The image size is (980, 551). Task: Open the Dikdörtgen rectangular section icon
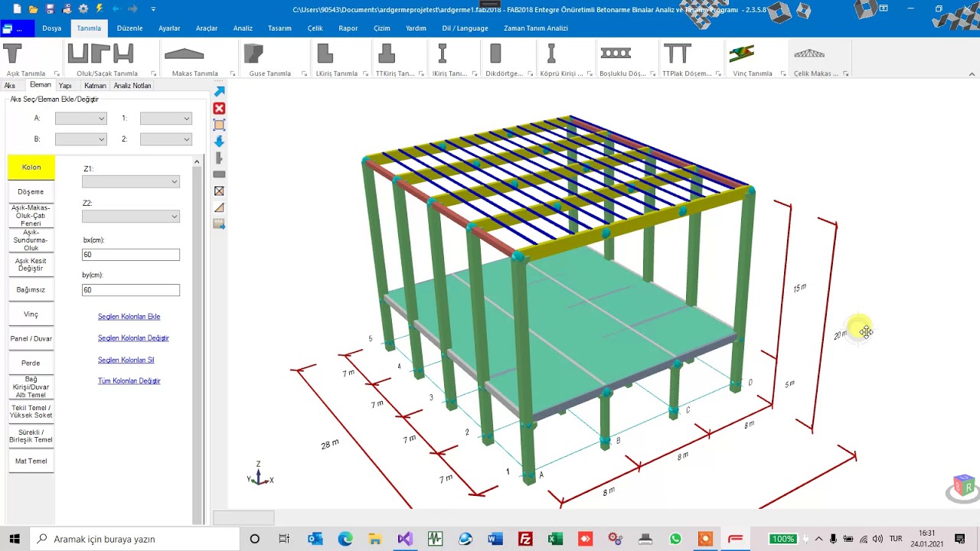pyautogui.click(x=495, y=54)
